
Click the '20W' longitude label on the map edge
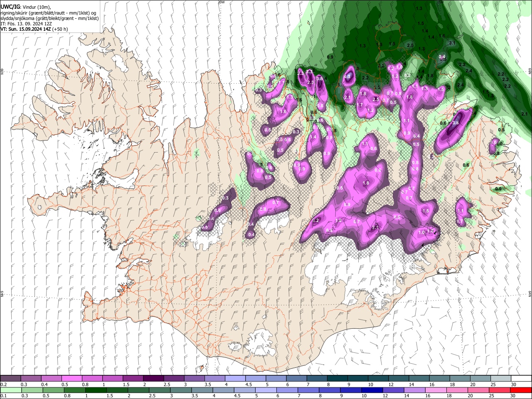click(221, 2)
